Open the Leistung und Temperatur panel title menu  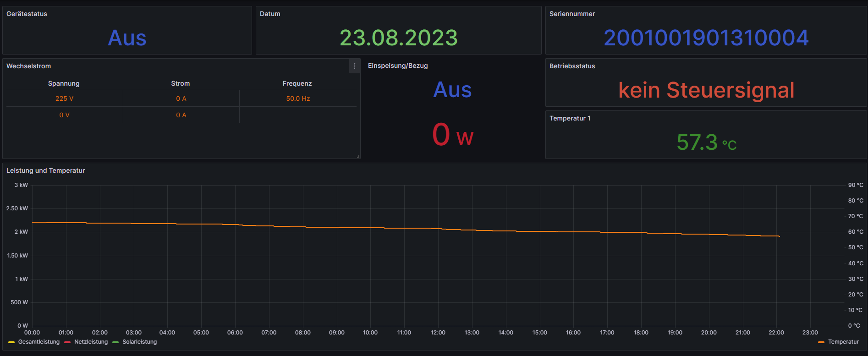click(46, 170)
